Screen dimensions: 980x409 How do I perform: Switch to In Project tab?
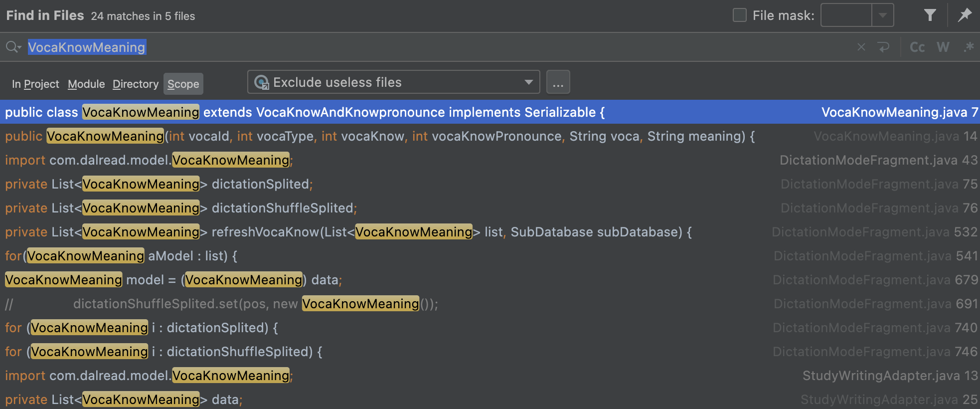click(x=35, y=84)
